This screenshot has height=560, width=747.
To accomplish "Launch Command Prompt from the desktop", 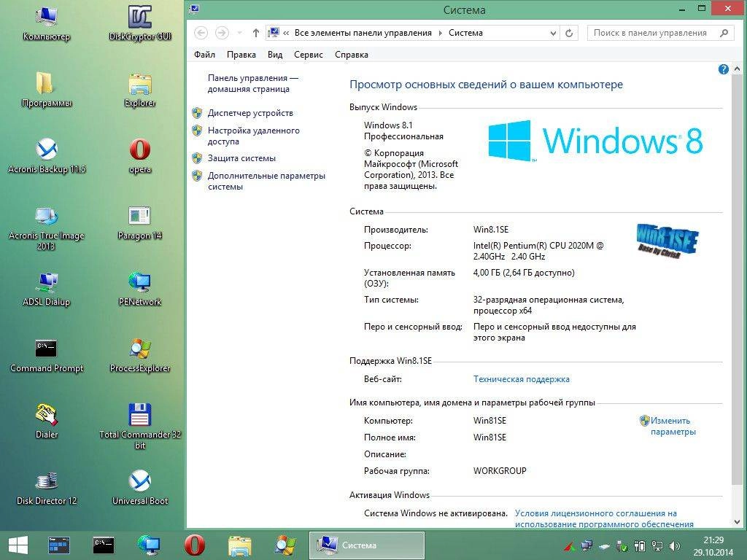I will tap(46, 355).
